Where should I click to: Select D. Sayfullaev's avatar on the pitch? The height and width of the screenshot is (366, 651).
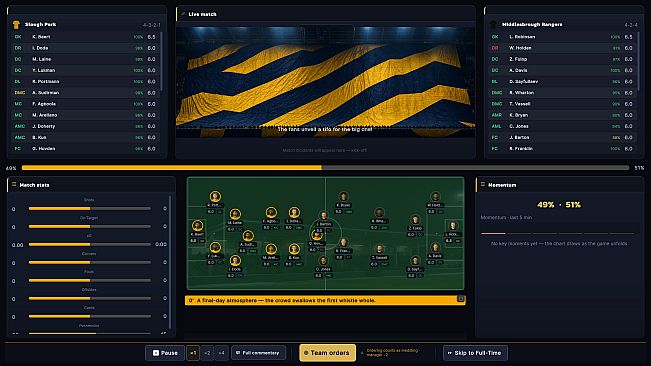[415, 261]
